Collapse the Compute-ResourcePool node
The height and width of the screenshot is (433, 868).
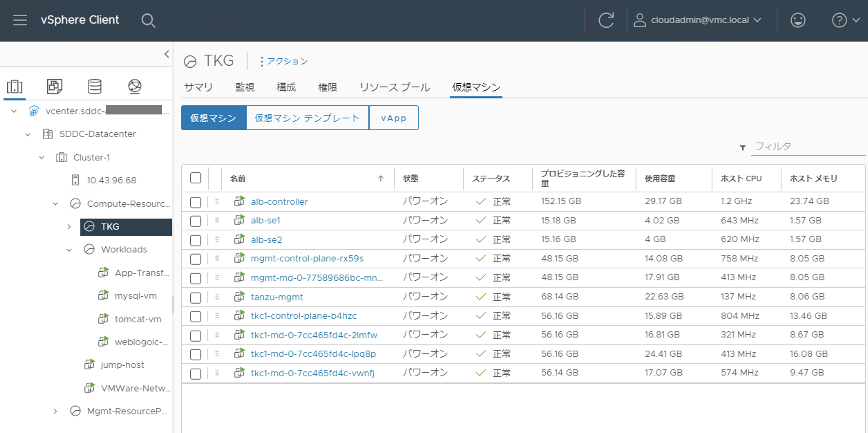(x=55, y=204)
